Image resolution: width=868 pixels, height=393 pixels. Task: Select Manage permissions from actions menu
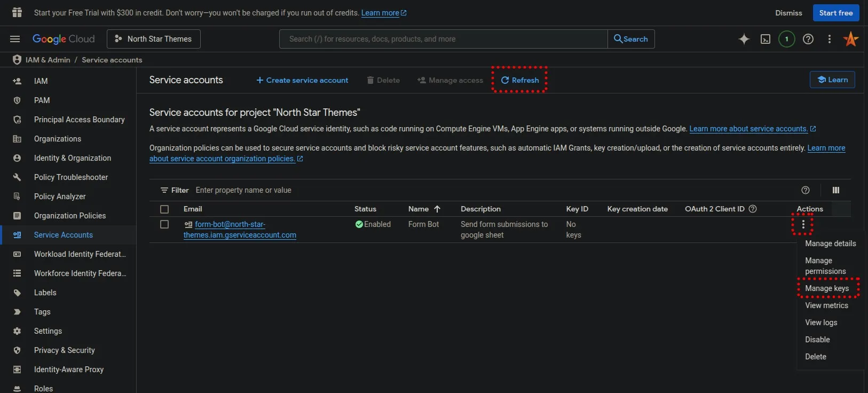click(825, 266)
